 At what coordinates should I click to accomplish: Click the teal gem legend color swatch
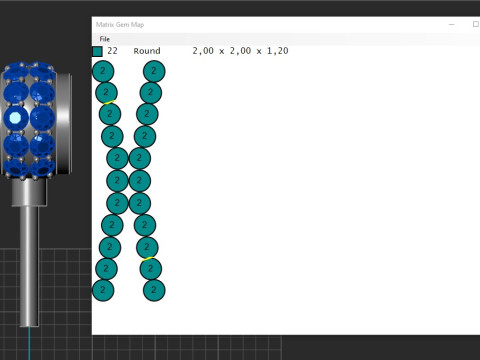click(x=97, y=51)
